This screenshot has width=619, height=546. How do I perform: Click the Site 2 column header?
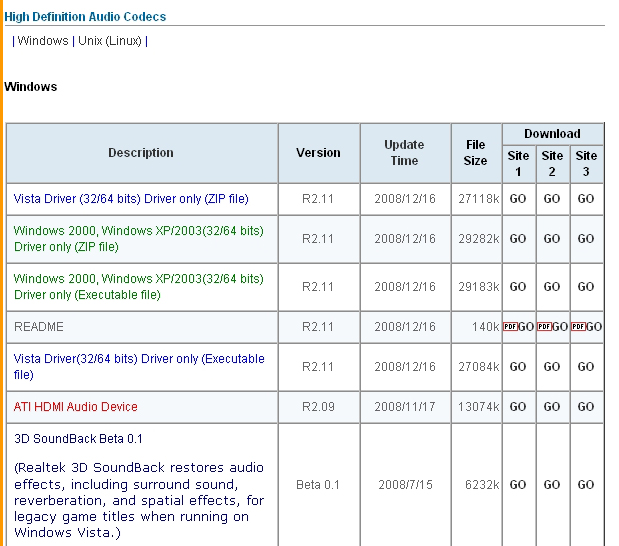(x=552, y=163)
